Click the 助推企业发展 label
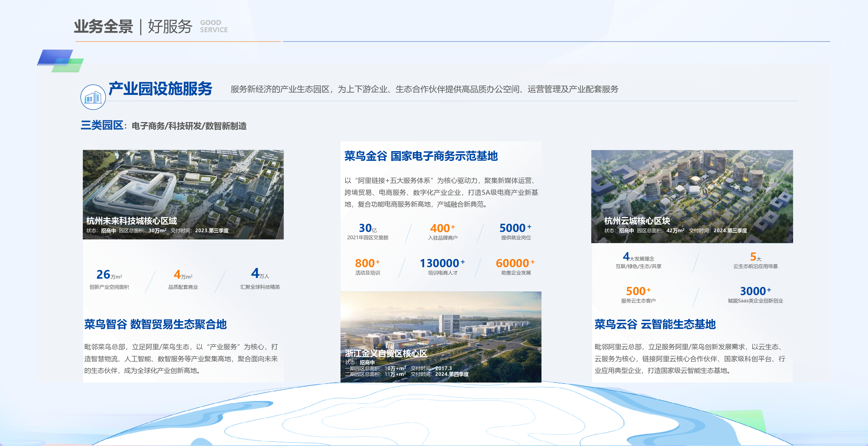This screenshot has height=446, width=868. point(516,272)
